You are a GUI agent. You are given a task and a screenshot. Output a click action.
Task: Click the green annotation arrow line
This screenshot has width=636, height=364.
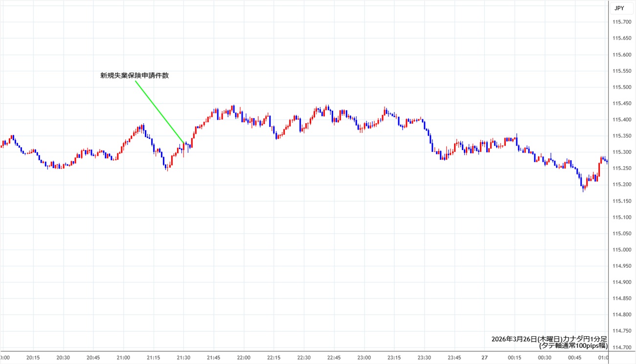(x=159, y=111)
